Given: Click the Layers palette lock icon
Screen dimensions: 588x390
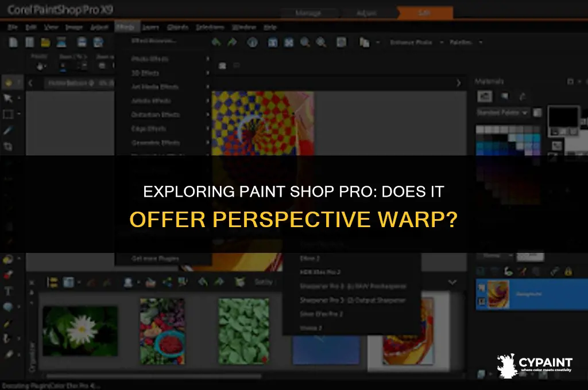Looking at the screenshot, I should point(568,271).
